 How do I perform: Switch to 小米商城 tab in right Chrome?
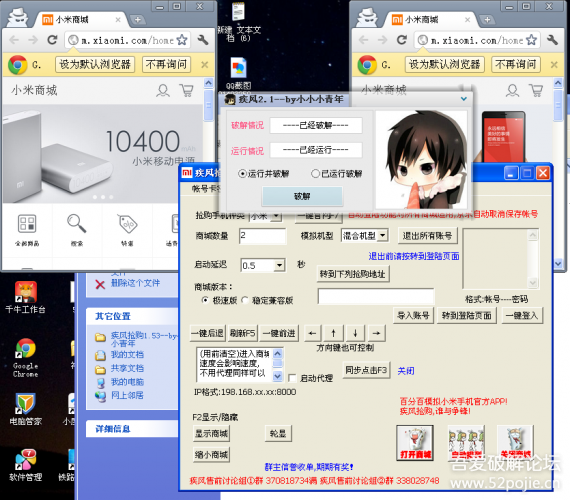click(430, 20)
